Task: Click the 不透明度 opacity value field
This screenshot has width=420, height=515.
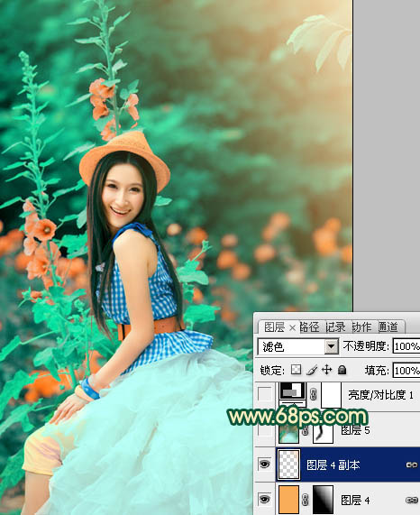Action: click(406, 346)
